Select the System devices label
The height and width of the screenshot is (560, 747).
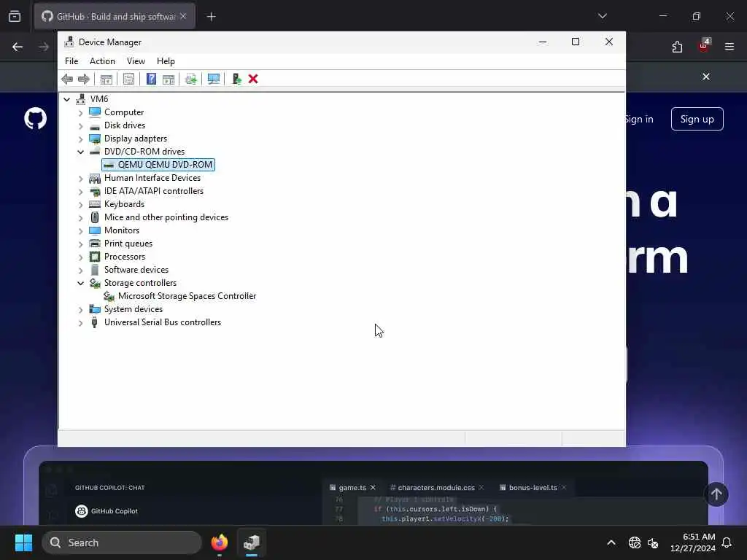pyautogui.click(x=133, y=309)
